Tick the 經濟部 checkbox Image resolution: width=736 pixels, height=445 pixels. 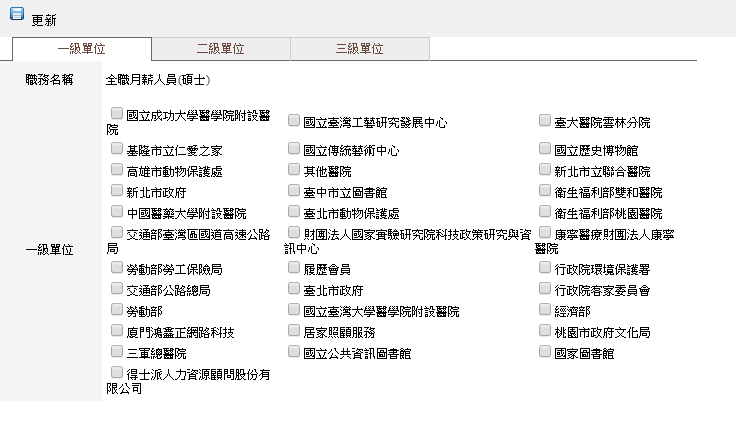pyautogui.click(x=545, y=310)
